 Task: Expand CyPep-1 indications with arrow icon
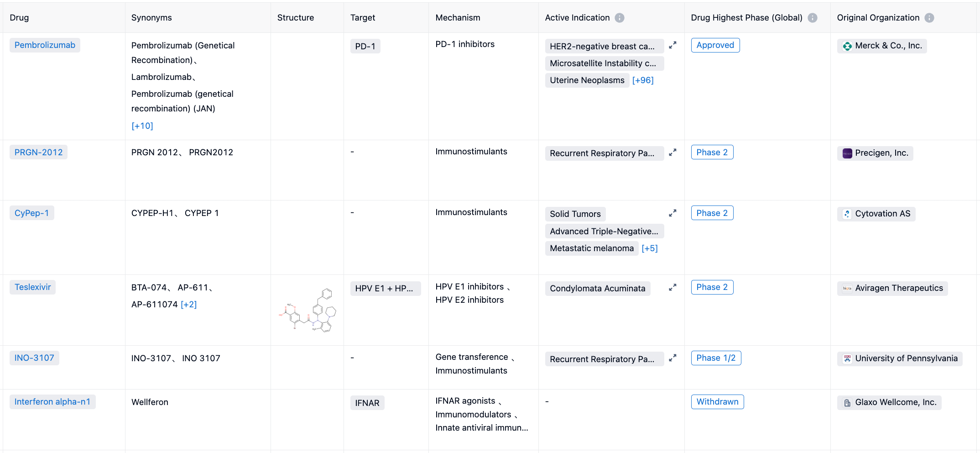click(x=672, y=213)
